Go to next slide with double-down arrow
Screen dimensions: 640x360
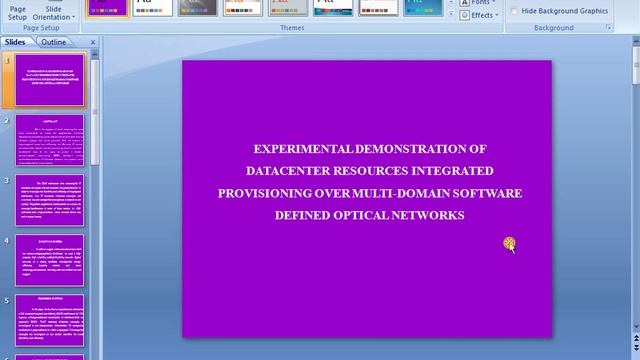636,348
